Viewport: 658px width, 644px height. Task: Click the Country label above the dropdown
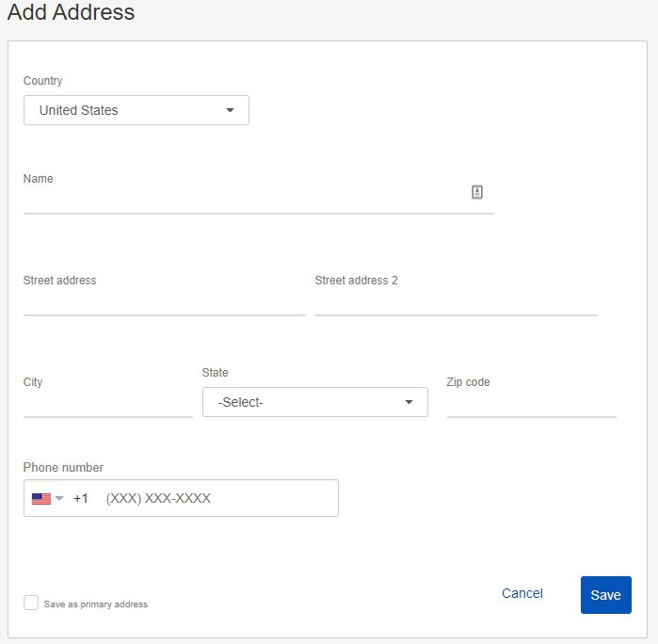[x=42, y=81]
